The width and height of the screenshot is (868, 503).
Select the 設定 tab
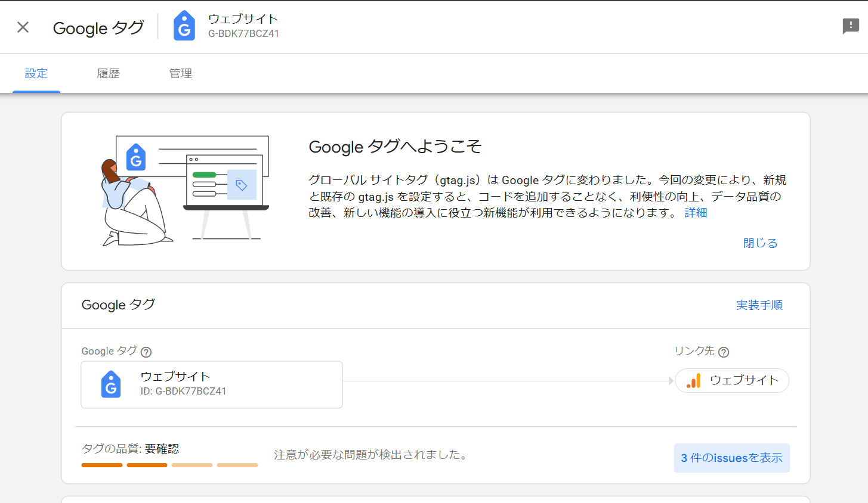tap(36, 73)
